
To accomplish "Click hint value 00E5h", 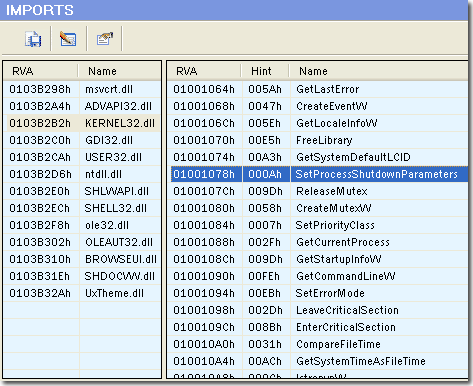I will pyautogui.click(x=265, y=140).
